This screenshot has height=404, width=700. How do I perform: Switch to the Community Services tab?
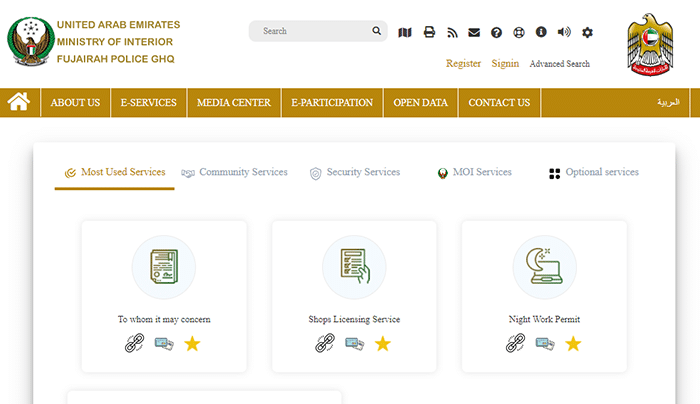tap(234, 173)
